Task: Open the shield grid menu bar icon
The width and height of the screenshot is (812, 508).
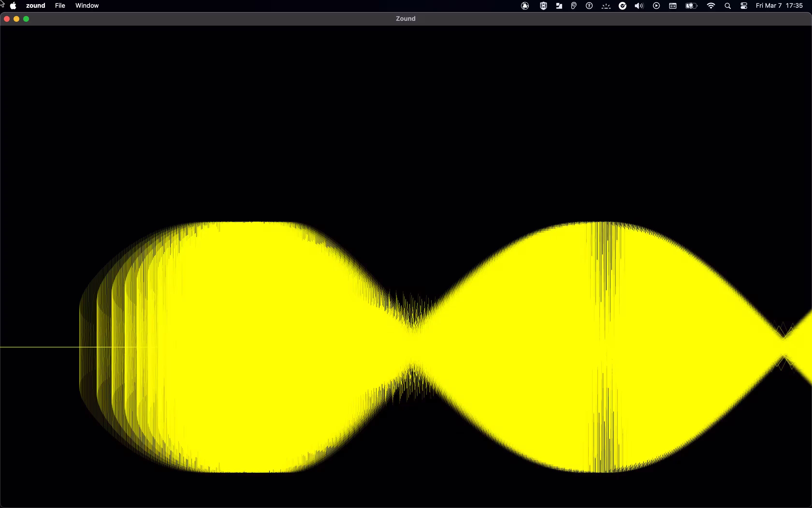Action: click(x=544, y=6)
